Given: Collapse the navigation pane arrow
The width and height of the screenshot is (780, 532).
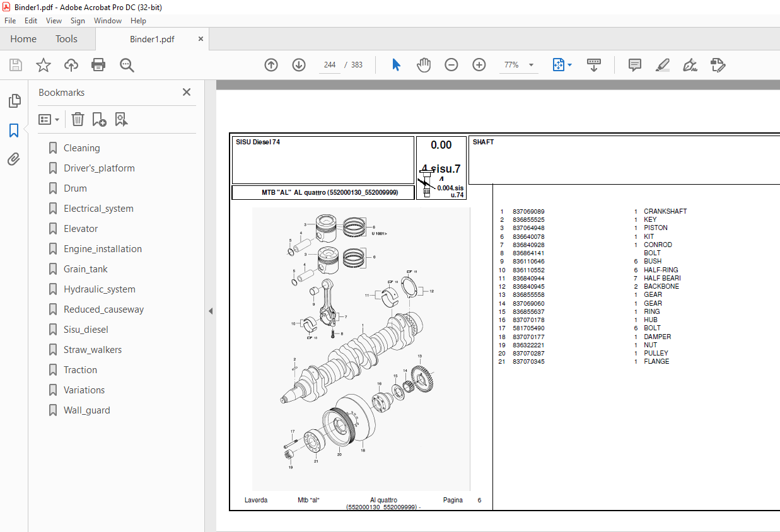Looking at the screenshot, I should pyautogui.click(x=211, y=311).
